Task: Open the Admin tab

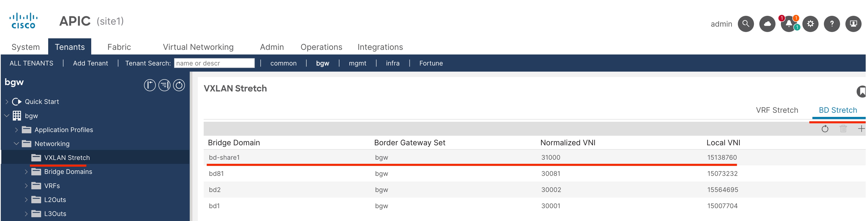Action: click(272, 47)
